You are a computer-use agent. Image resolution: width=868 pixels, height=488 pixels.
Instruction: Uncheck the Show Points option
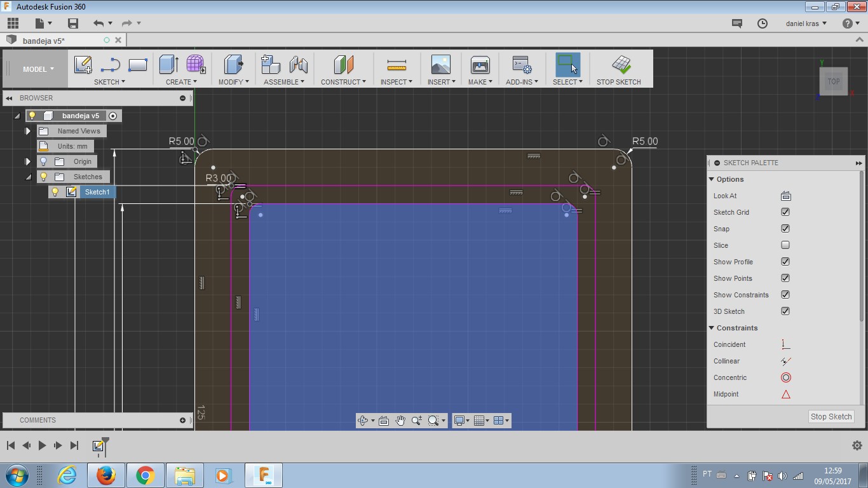[x=785, y=278]
